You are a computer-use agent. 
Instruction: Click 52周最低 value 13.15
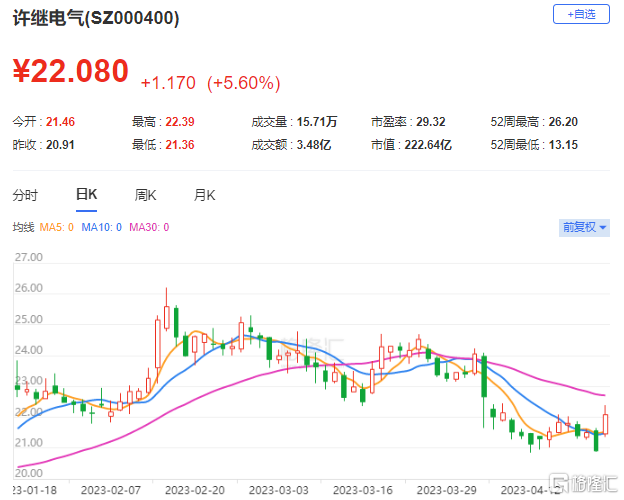563,145
